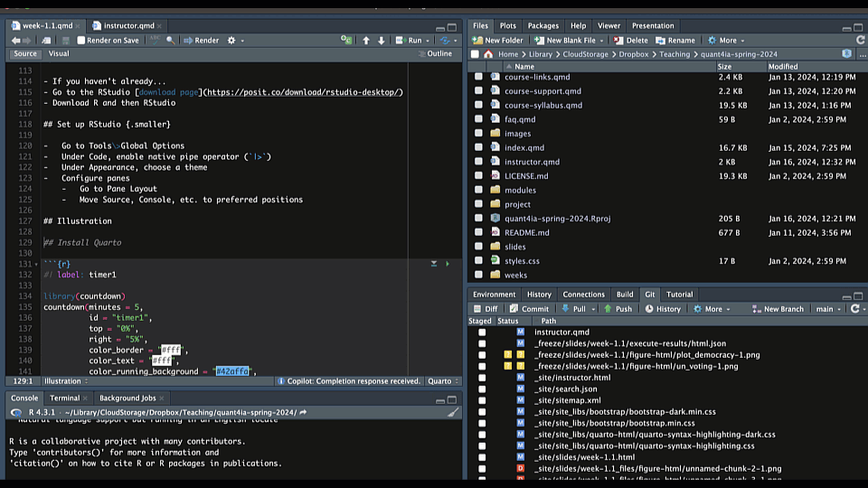This screenshot has width=868, height=488.
Task: Switch branch using the main dropdown
Action: coord(828,309)
